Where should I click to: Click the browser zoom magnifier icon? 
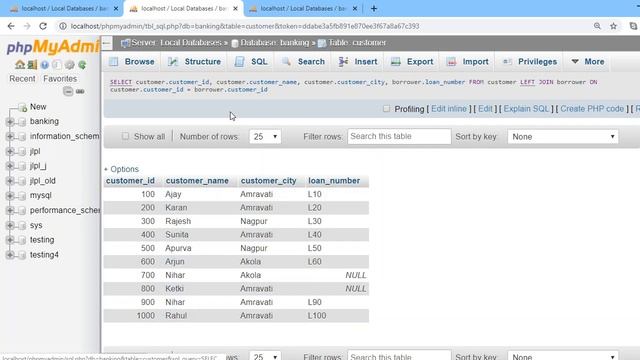pyautogui.click(x=597, y=26)
